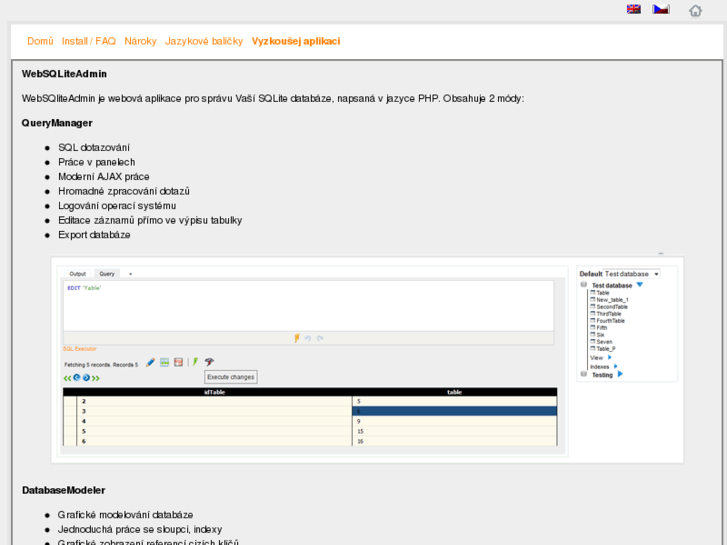Open the Install / FAQ page
The height and width of the screenshot is (545, 727).
pyautogui.click(x=89, y=41)
